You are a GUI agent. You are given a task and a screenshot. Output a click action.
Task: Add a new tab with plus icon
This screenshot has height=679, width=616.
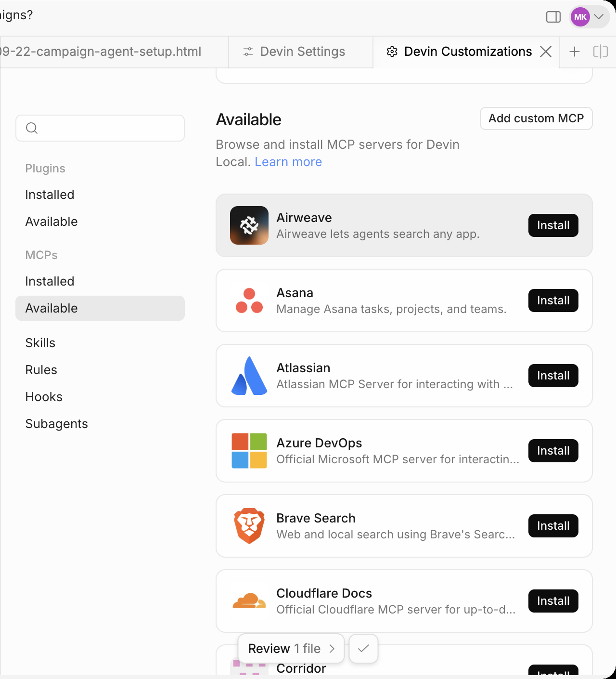pos(575,52)
